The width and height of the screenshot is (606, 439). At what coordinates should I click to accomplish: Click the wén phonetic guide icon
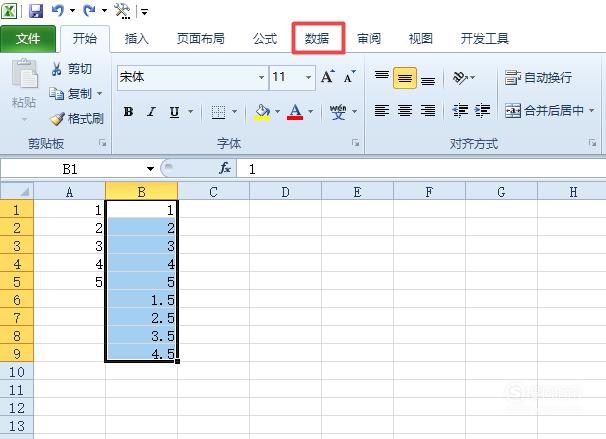[338, 112]
